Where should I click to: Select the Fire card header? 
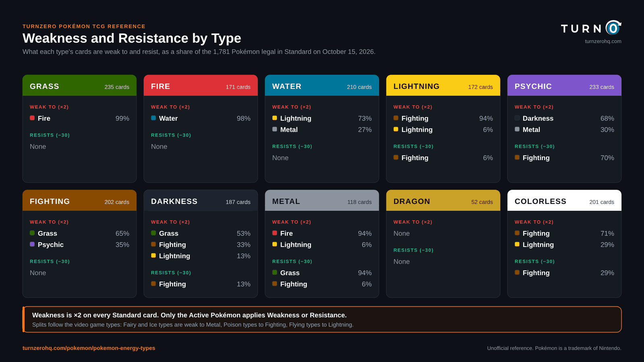click(x=201, y=85)
